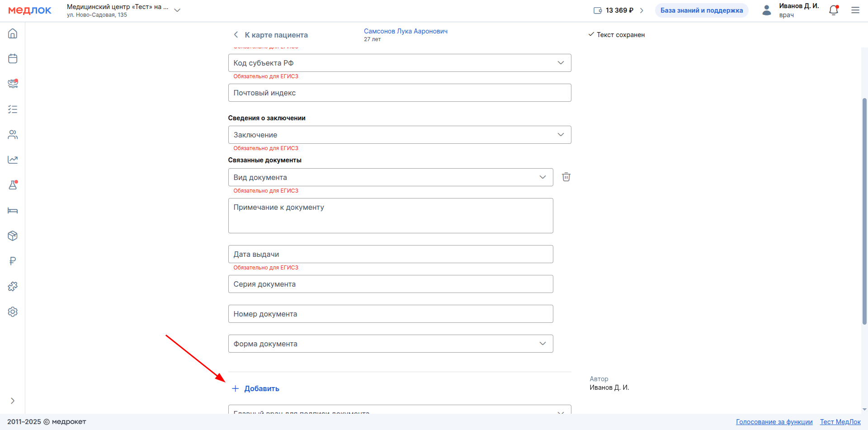868x430 pixels.
Task: Open the calendar schedule icon
Action: click(x=13, y=59)
